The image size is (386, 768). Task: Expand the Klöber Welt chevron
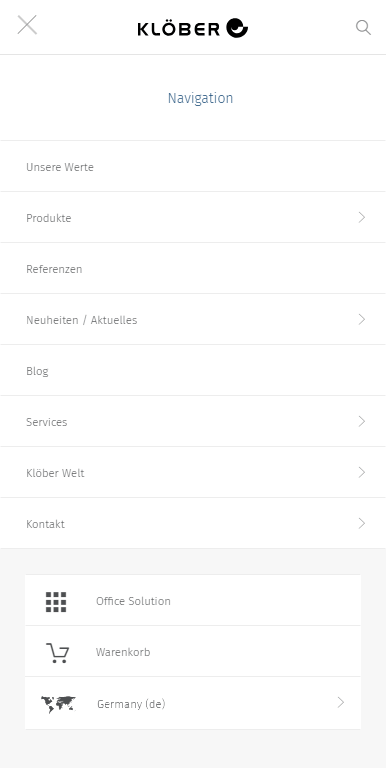tap(362, 472)
